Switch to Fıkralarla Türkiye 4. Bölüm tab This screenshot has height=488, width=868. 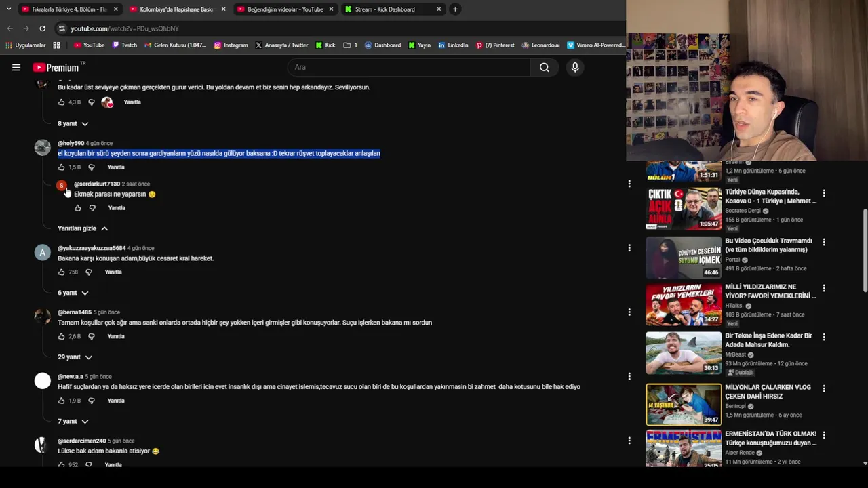pyautogui.click(x=69, y=9)
